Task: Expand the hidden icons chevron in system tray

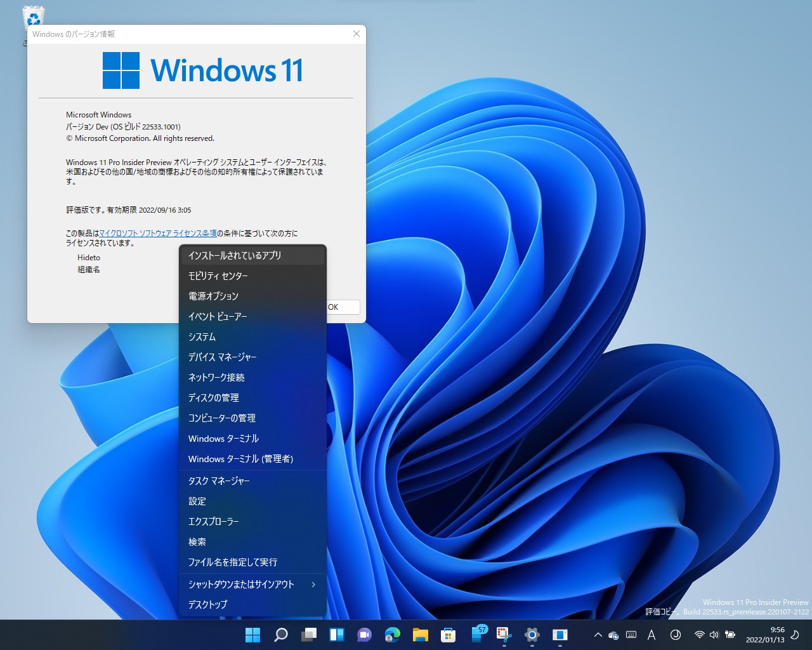Action: point(598,635)
